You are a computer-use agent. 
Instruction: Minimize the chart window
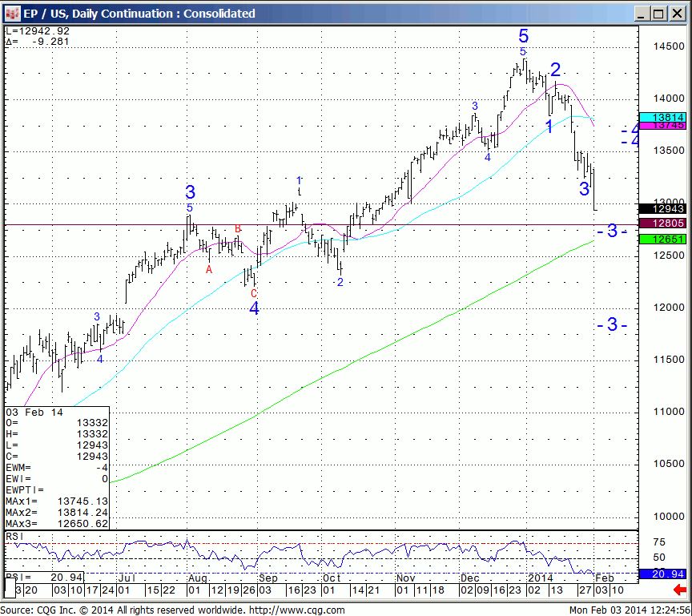(641, 14)
